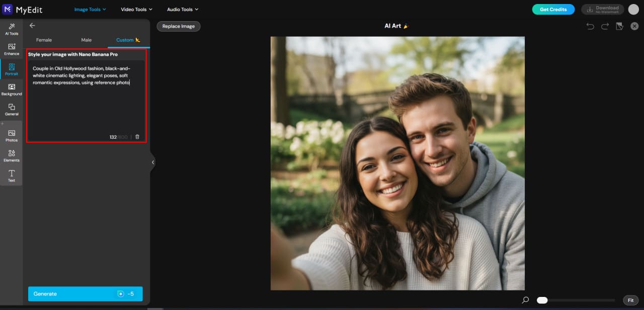Collapse the left panel using the chevron

point(152,162)
